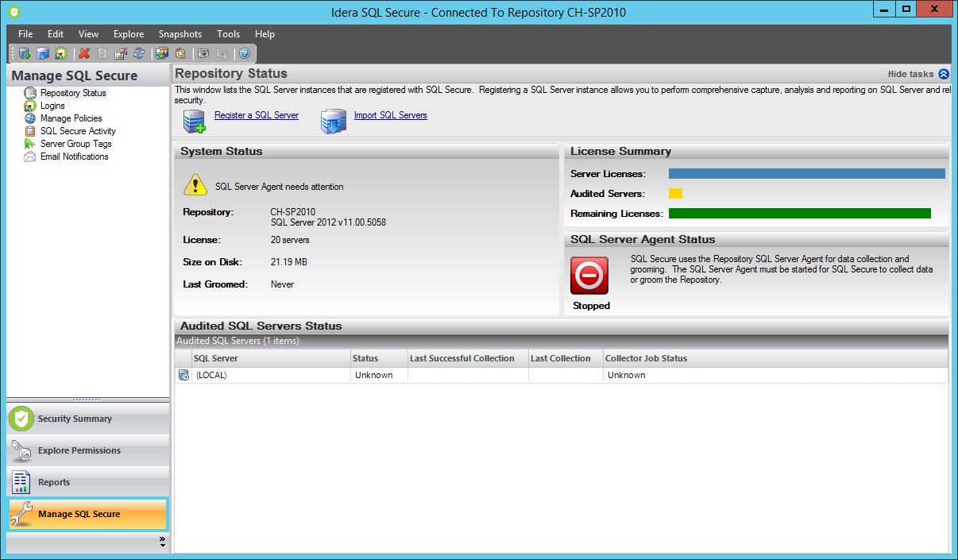Open the Reports navigation button
958x560 pixels.
88,482
